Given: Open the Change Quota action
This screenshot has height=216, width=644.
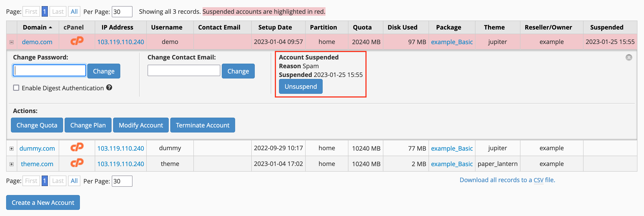Looking at the screenshot, I should [x=37, y=125].
